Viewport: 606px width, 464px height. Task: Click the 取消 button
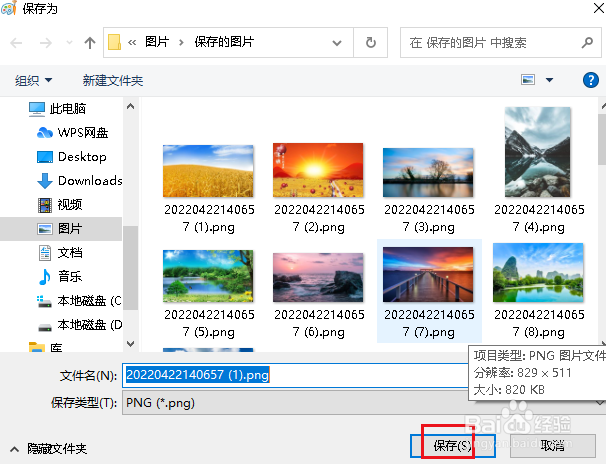click(x=553, y=445)
